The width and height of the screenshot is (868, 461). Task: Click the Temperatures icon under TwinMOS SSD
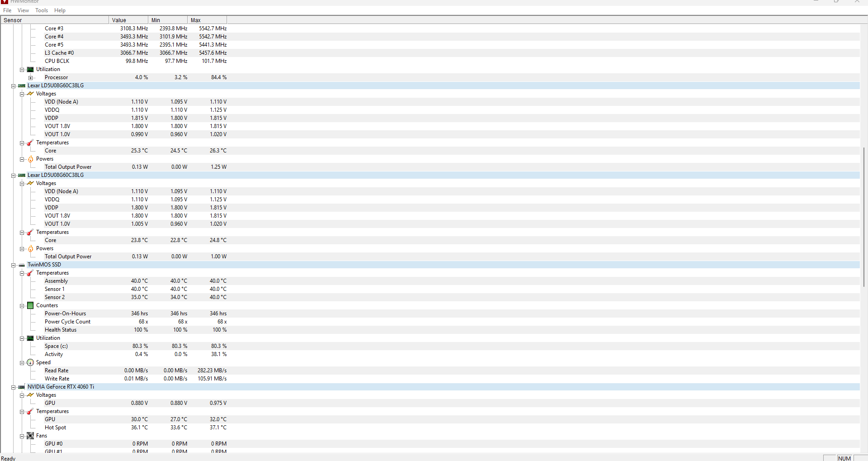[30, 273]
